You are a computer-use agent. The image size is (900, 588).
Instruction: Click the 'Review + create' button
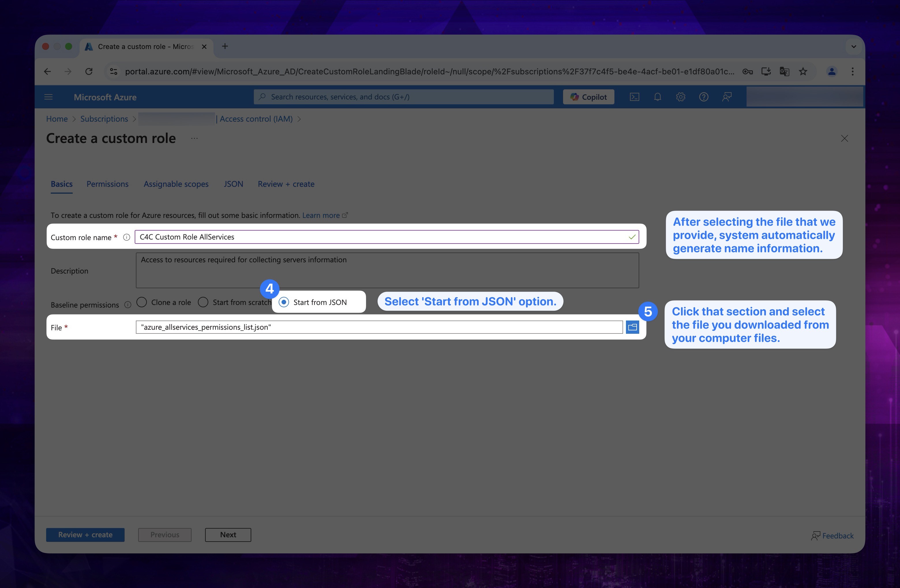(85, 534)
